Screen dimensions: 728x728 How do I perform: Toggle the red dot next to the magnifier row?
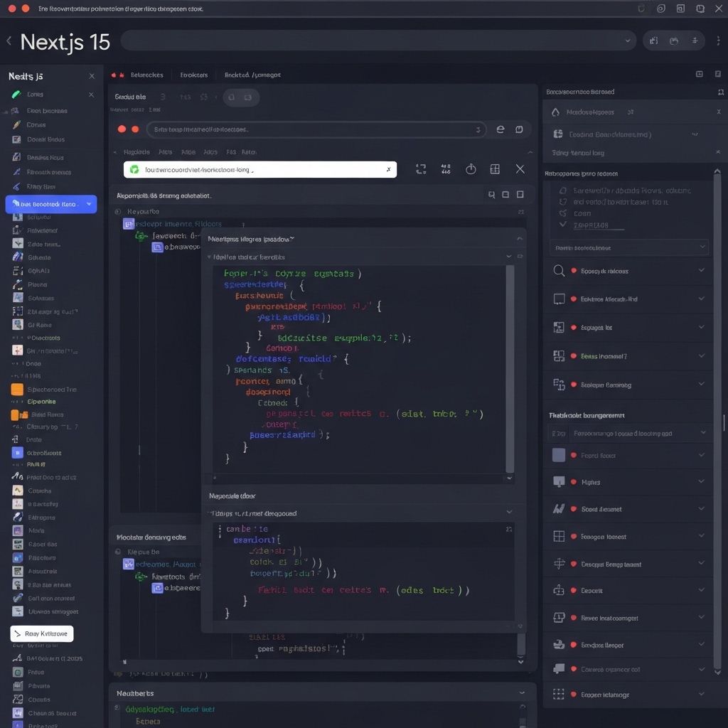click(x=573, y=271)
